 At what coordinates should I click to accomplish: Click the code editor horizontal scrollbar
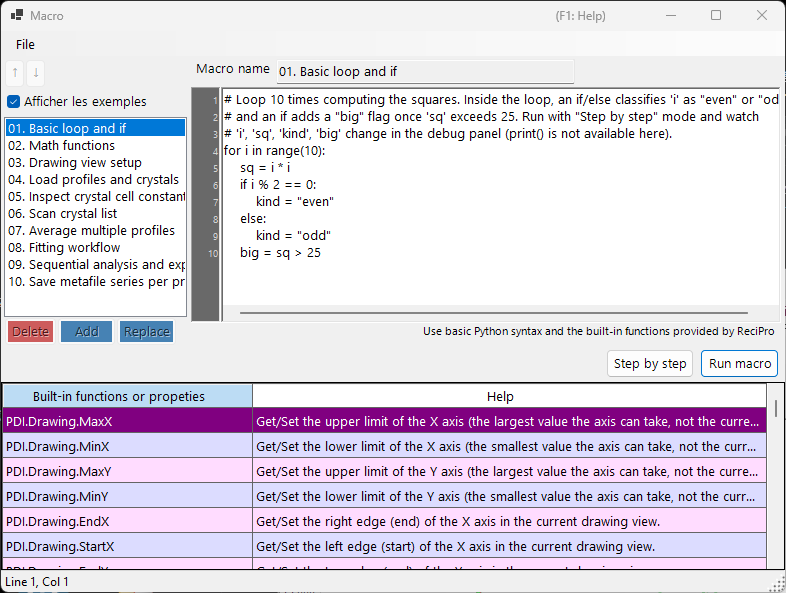coord(494,313)
